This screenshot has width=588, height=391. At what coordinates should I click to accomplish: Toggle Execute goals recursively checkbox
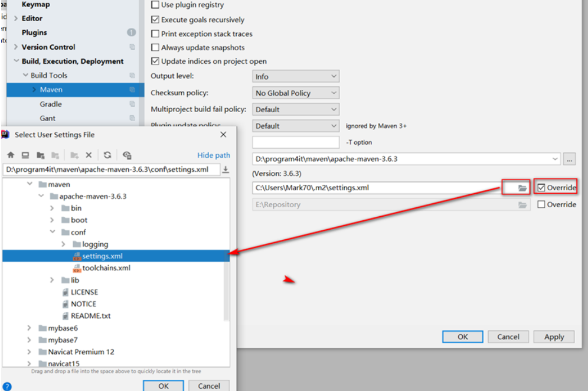point(155,19)
